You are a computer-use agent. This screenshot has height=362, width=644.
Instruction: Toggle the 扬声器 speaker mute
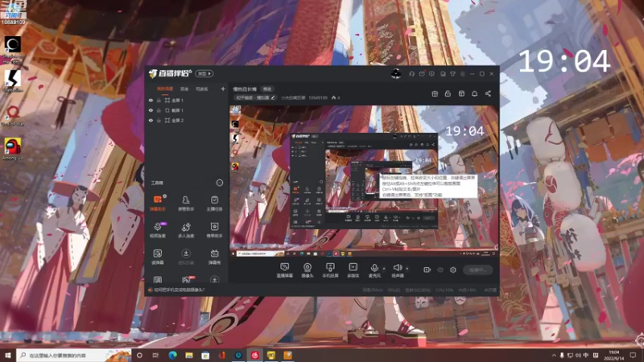tap(397, 270)
